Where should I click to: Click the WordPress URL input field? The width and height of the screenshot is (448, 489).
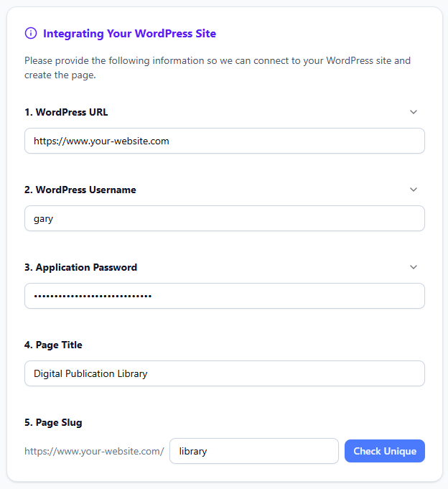(224, 141)
